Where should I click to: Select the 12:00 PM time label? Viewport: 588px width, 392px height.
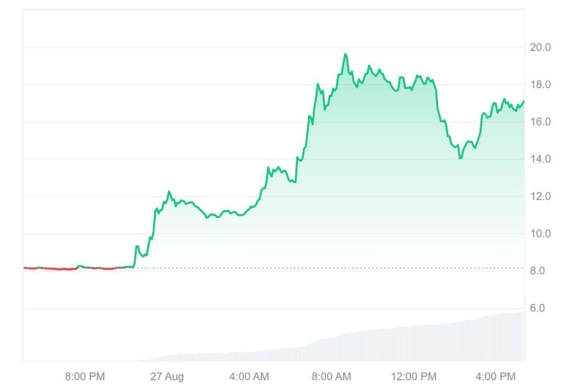pyautogui.click(x=413, y=376)
